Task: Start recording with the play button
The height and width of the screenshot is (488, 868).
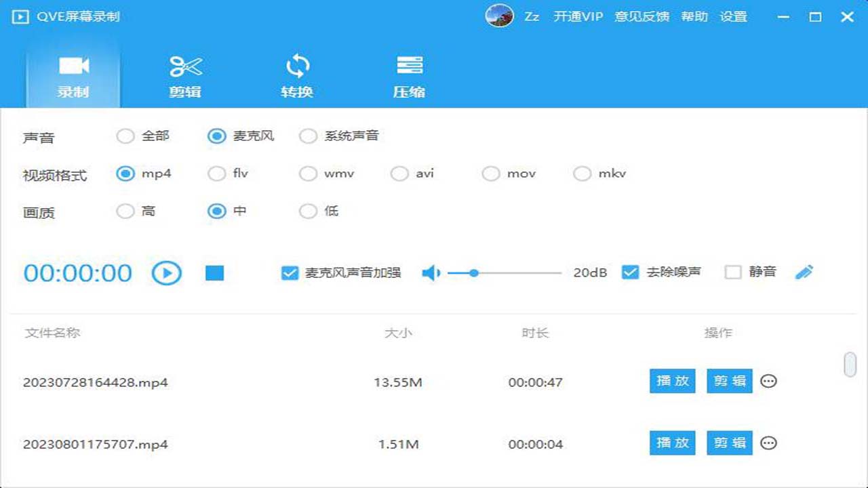Action: click(x=166, y=272)
